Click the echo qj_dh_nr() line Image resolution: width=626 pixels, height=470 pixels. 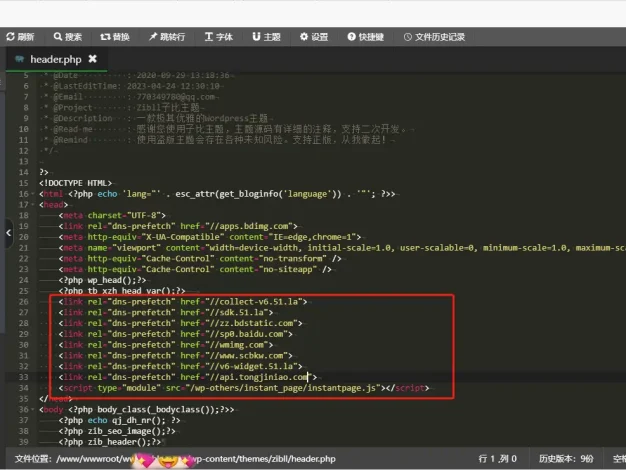click(x=119, y=420)
